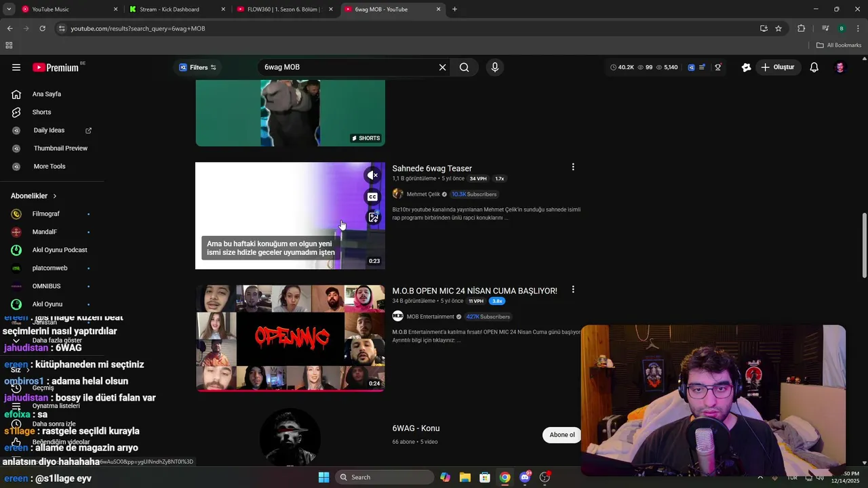Screen dimensions: 868x488
Task: Switch to FLOW360 browser tab
Action: (x=285, y=9)
